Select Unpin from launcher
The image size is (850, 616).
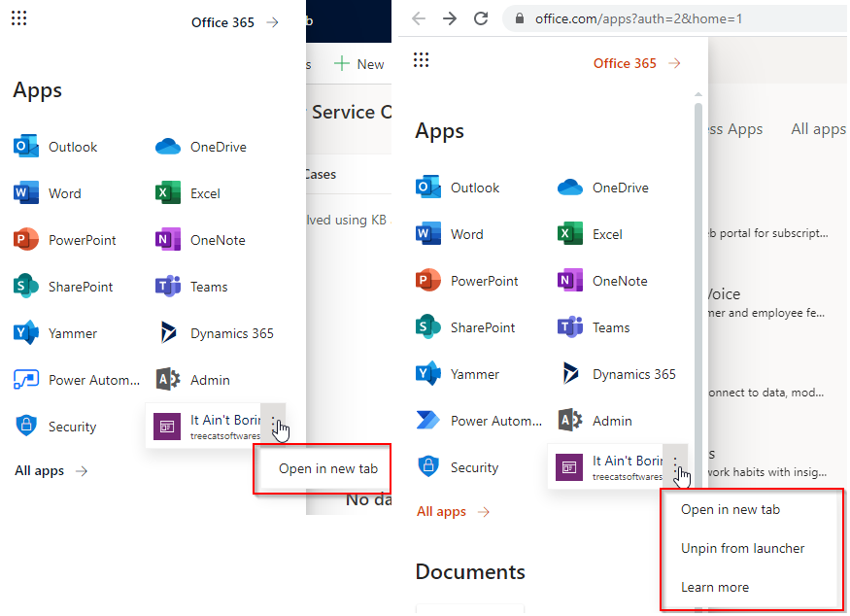coord(743,548)
